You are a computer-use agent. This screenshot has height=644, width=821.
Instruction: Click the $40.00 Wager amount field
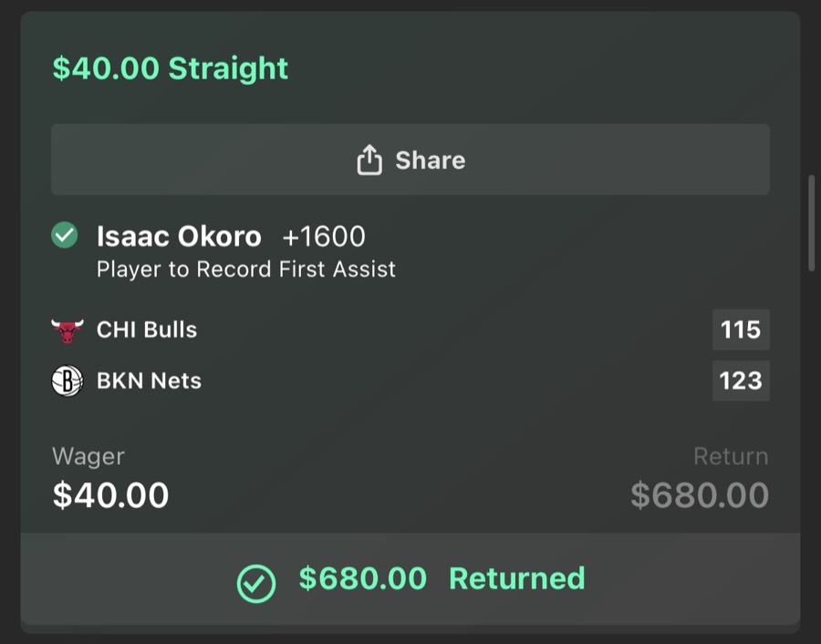coord(109,495)
